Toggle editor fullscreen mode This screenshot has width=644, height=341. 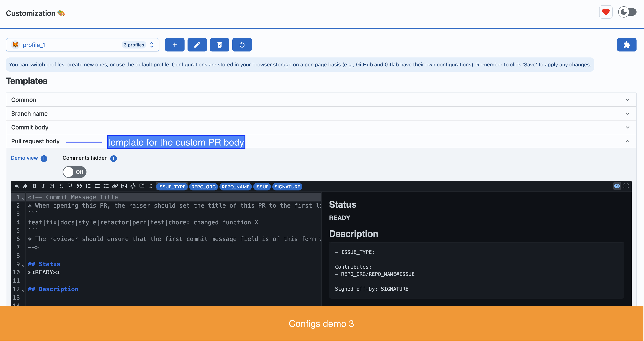(626, 186)
